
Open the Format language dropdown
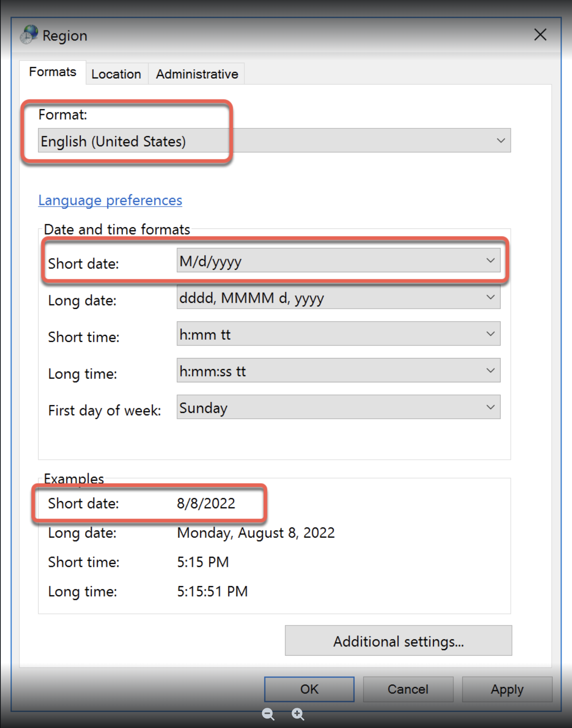click(x=274, y=141)
